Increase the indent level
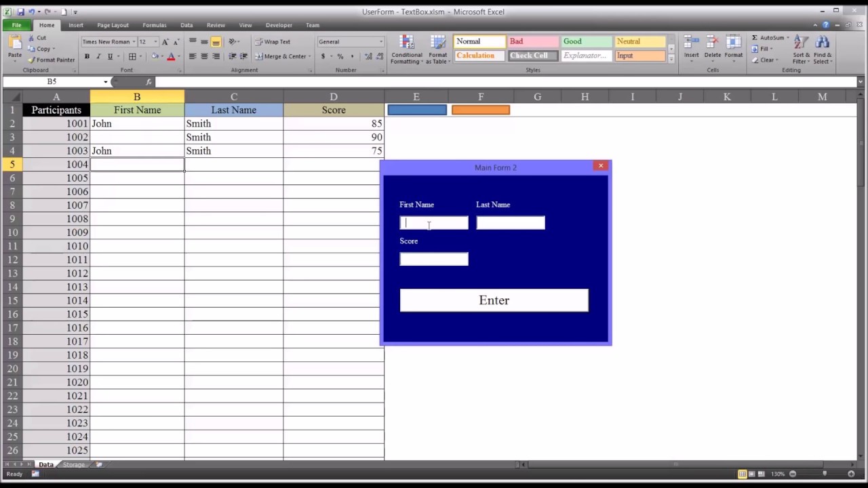The height and width of the screenshot is (488, 868). pos(244,57)
